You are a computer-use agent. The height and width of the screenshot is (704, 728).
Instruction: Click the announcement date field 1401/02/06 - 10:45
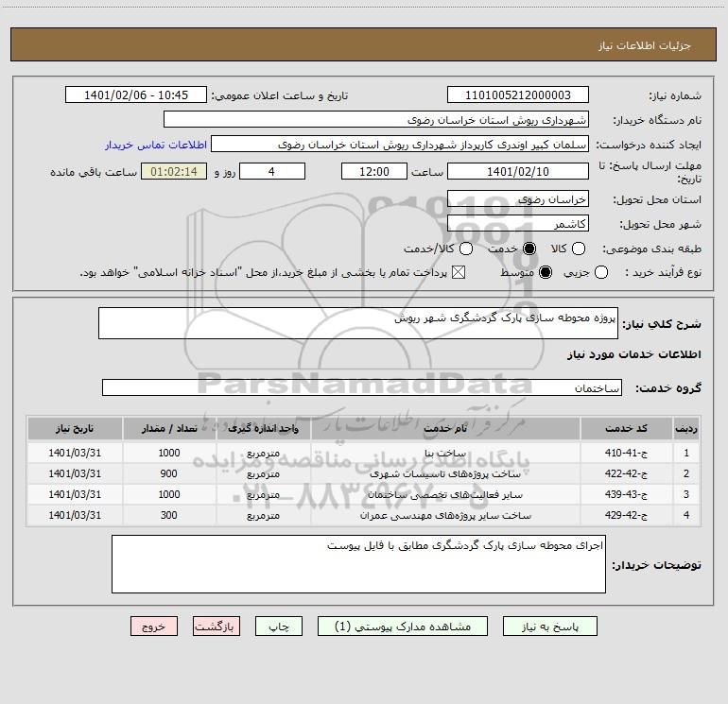pyautogui.click(x=136, y=95)
